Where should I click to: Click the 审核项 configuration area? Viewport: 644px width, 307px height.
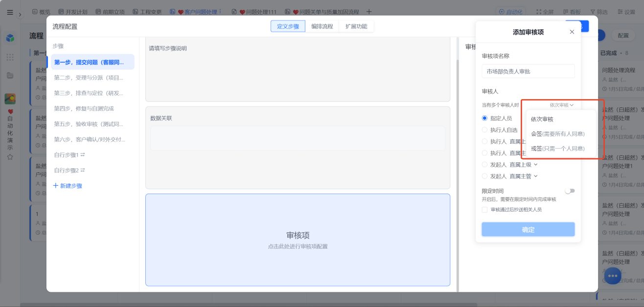[x=298, y=240]
